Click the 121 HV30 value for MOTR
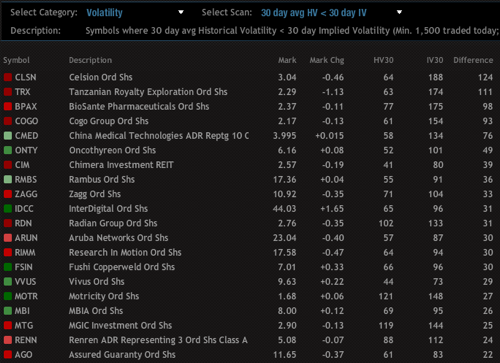 [x=386, y=296]
